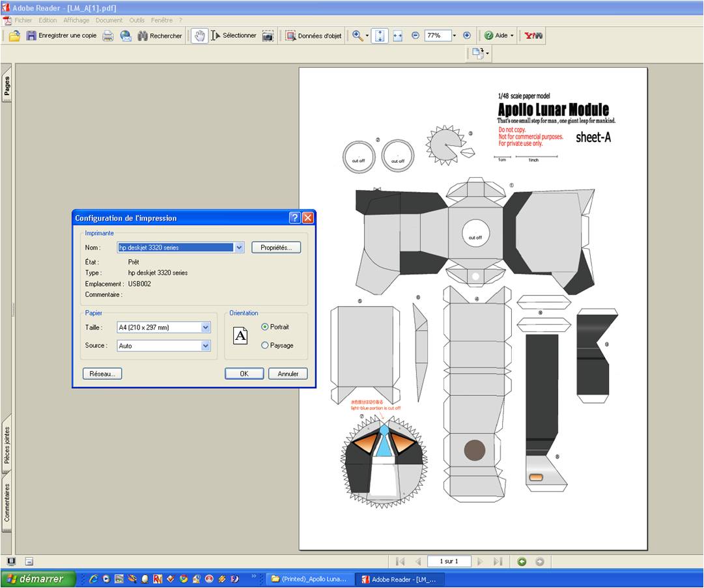Image resolution: width=704 pixels, height=588 pixels.
Task: Open the Pages side tab
Action: coord(7,85)
